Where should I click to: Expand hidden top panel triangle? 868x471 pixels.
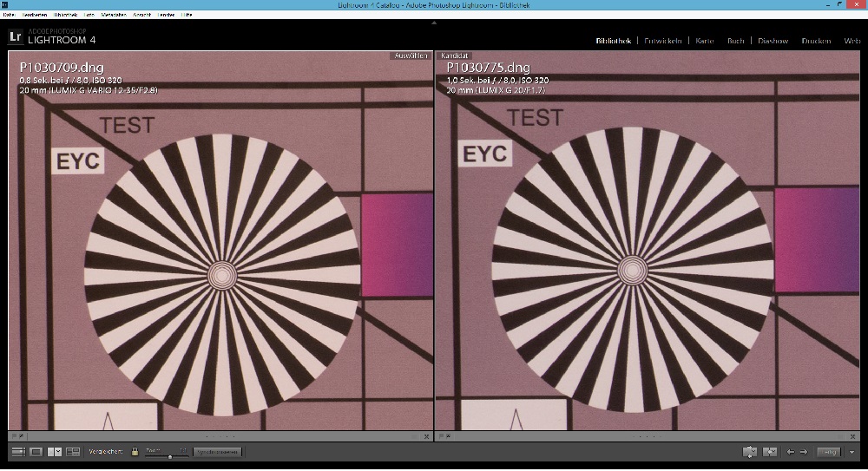434,23
